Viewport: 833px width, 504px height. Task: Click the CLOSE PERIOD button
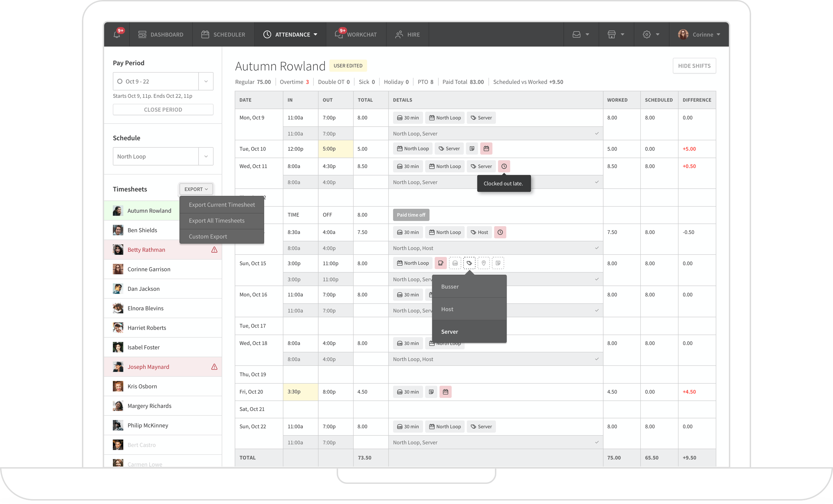point(163,109)
